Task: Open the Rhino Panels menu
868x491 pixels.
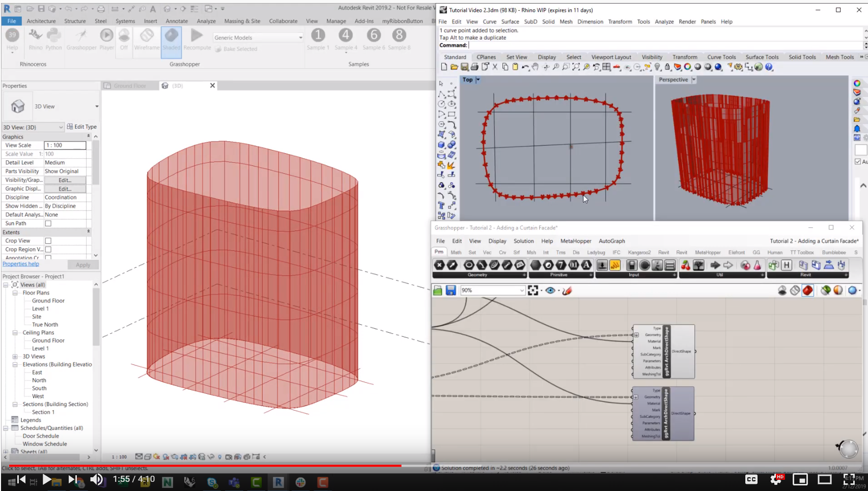Action: (x=708, y=21)
